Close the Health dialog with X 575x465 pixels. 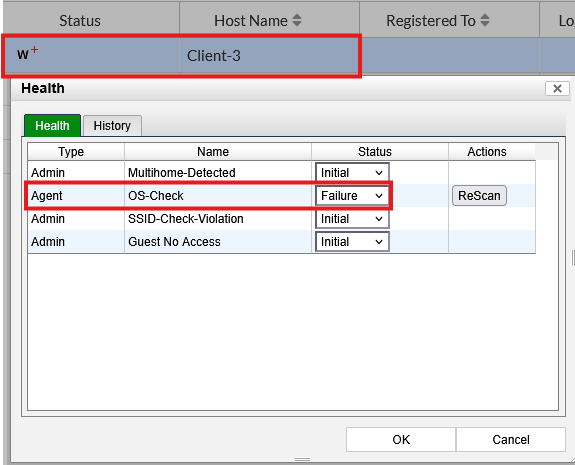[557, 88]
